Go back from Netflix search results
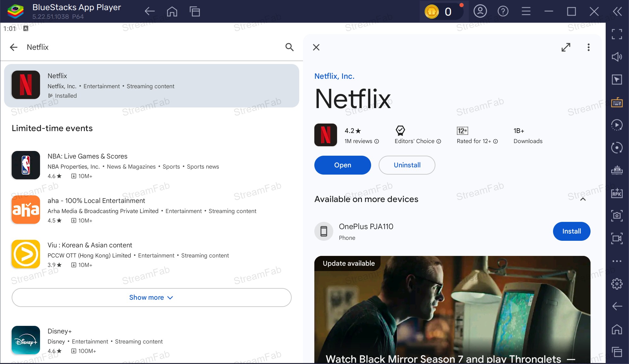 click(14, 47)
